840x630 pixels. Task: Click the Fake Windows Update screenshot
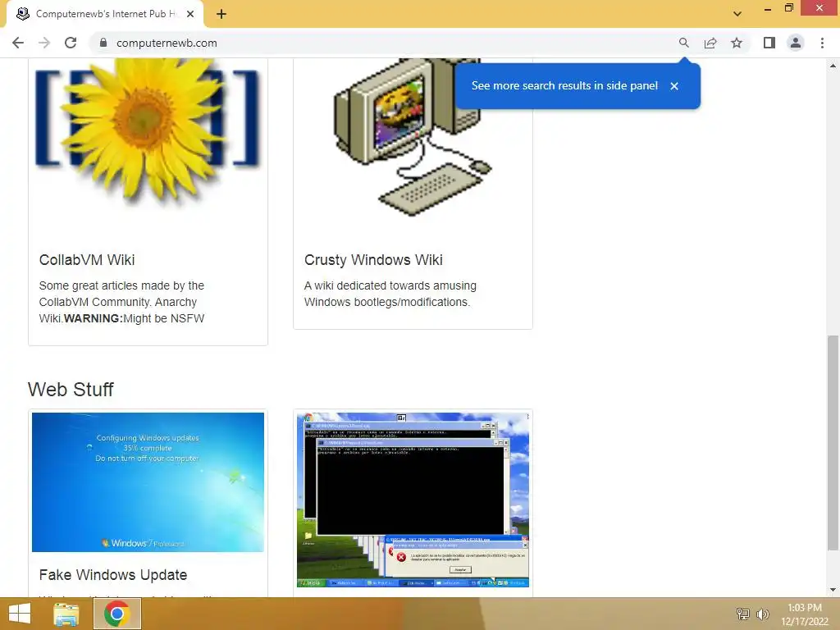point(148,482)
